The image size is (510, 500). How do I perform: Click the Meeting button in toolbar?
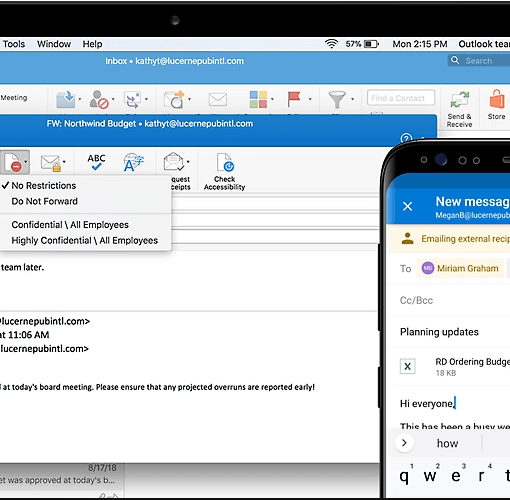14,98
